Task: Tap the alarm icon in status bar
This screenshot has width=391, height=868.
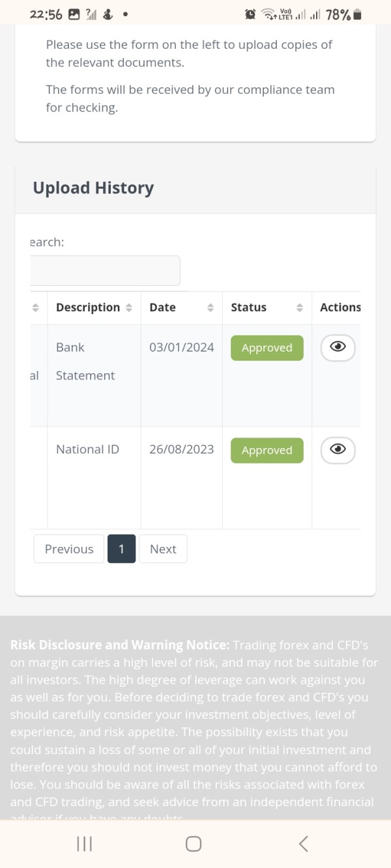Action: coord(250,14)
